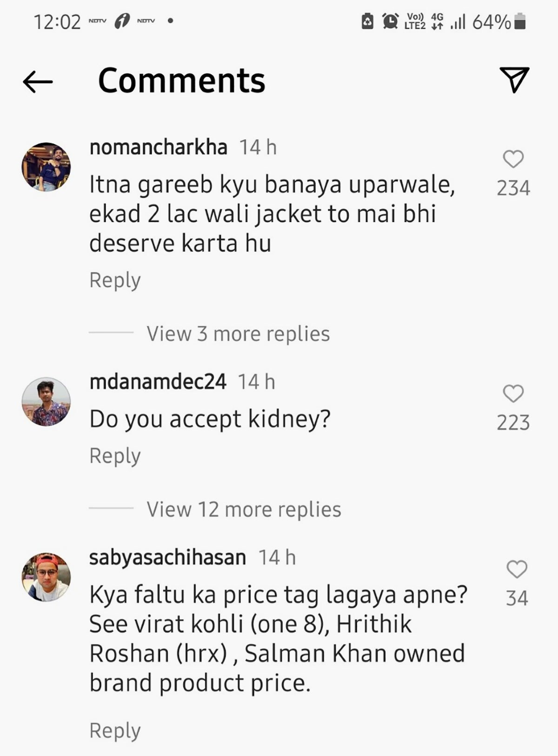Image resolution: width=558 pixels, height=756 pixels.
Task: Expand 'View 12 more replies'
Action: 244,509
